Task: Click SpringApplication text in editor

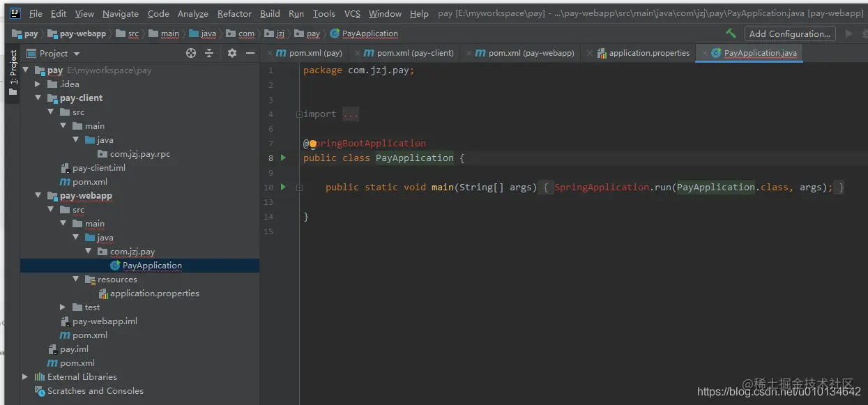Action: click(x=602, y=188)
